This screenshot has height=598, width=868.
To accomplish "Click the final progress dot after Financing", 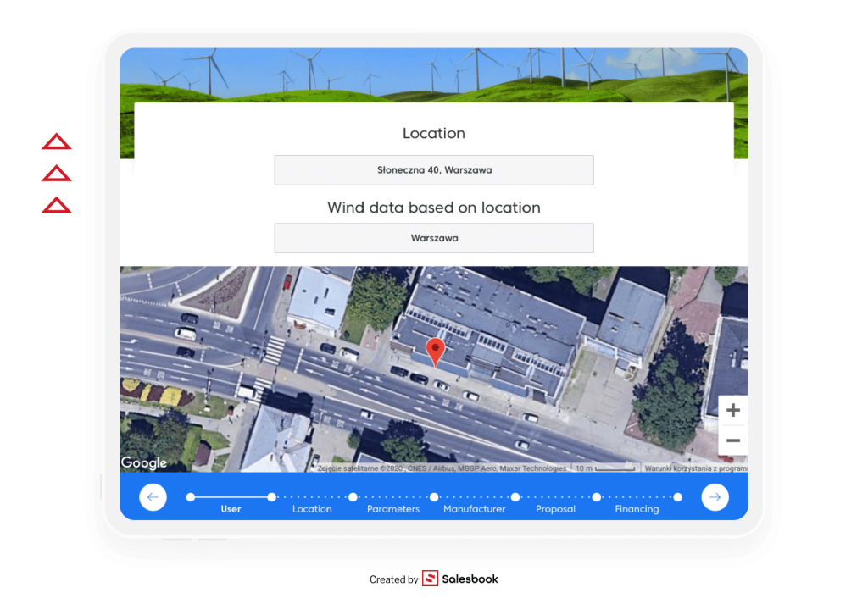I will pos(677,496).
